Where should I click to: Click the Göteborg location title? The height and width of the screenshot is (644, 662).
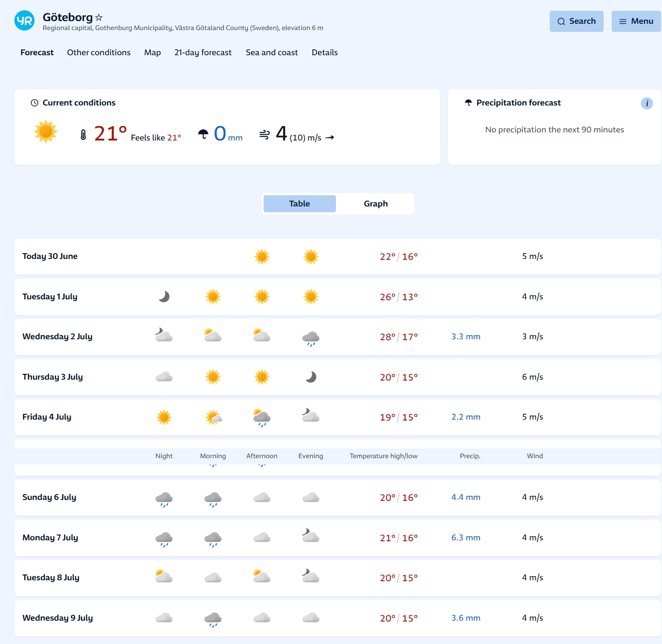pyautogui.click(x=68, y=17)
